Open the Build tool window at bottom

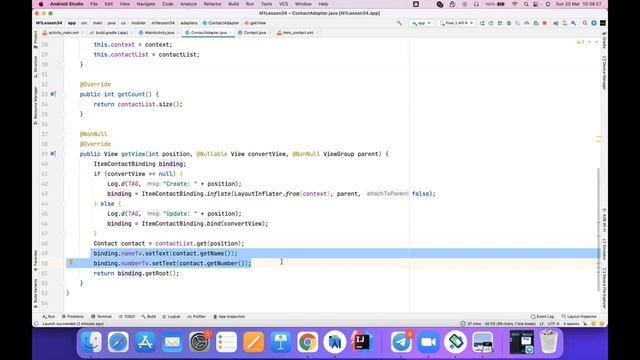[149, 317]
